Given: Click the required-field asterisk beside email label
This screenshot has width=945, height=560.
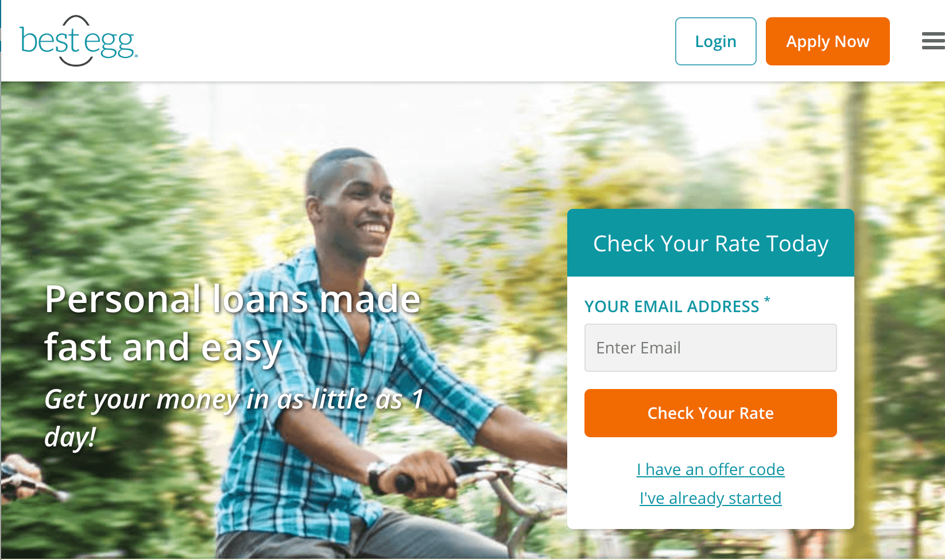Looking at the screenshot, I should pyautogui.click(x=767, y=301).
